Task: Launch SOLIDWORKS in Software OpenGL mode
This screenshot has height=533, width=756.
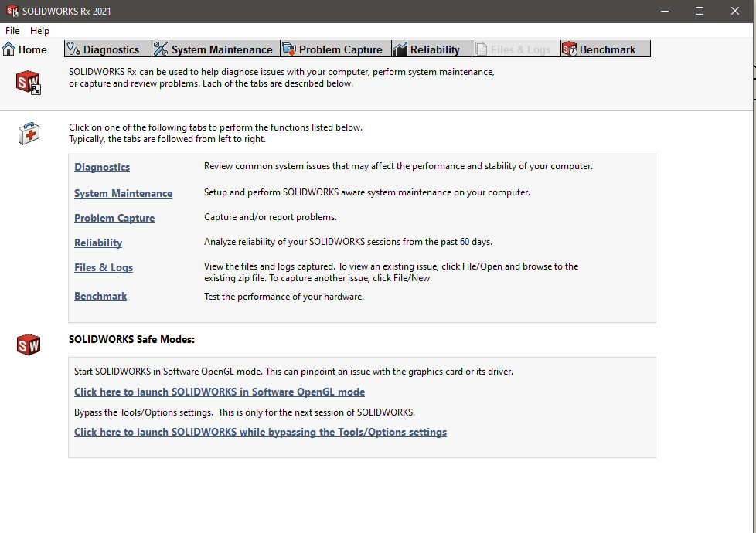Action: (220, 392)
